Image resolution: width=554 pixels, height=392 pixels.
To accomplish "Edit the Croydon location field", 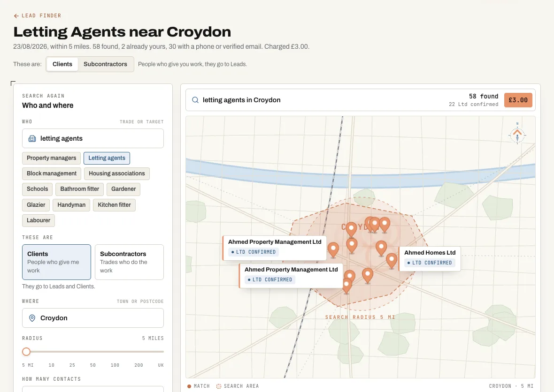I will (x=93, y=318).
